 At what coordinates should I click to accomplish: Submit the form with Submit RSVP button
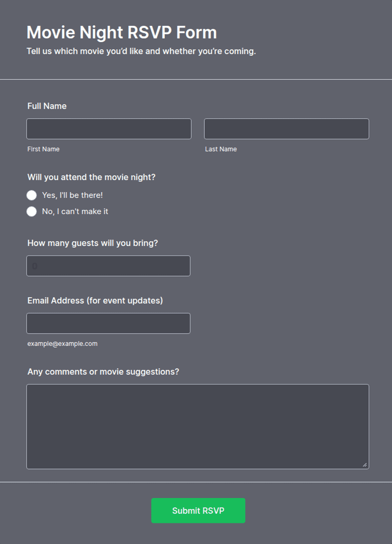(198, 511)
